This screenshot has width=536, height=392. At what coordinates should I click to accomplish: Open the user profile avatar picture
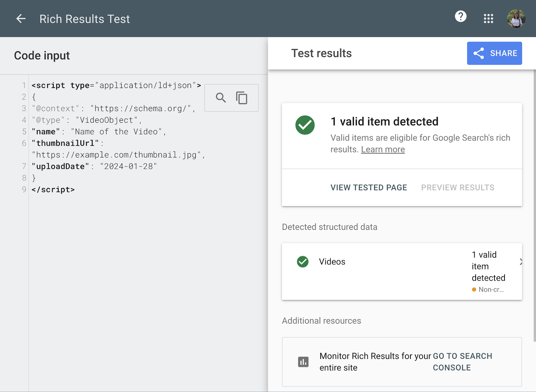[515, 19]
